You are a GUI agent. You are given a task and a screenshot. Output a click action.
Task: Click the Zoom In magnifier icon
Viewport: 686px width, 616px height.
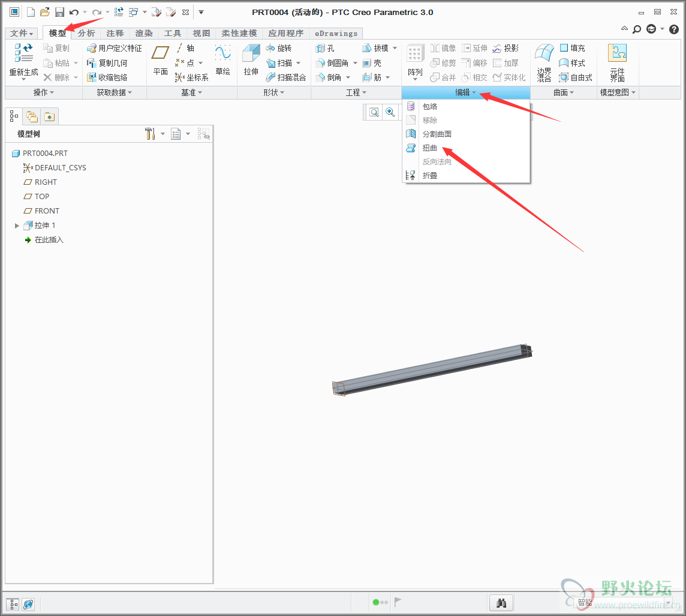[x=390, y=112]
